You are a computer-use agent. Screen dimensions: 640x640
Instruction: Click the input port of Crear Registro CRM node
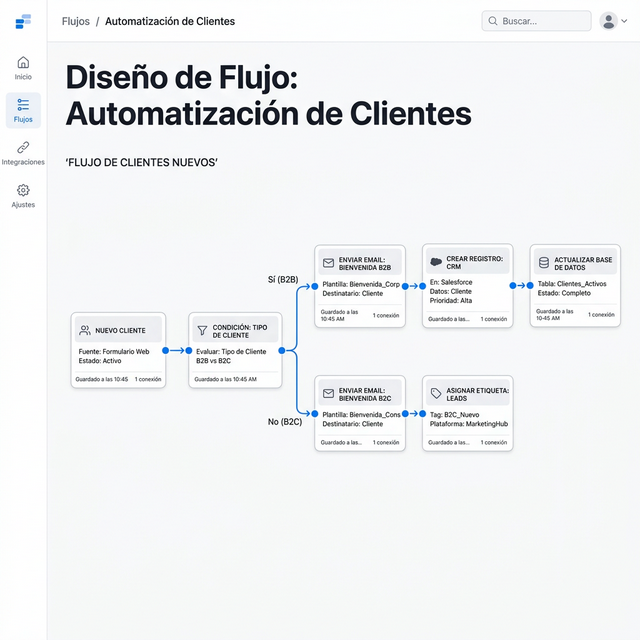(x=422, y=287)
